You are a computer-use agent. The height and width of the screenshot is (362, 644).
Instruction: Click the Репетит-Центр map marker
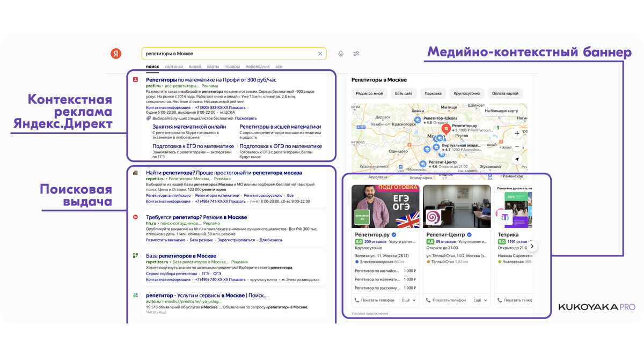[x=423, y=164]
